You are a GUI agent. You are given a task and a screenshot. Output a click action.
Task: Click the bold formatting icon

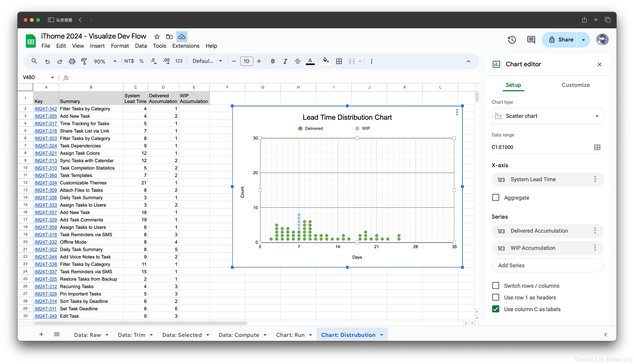272,61
